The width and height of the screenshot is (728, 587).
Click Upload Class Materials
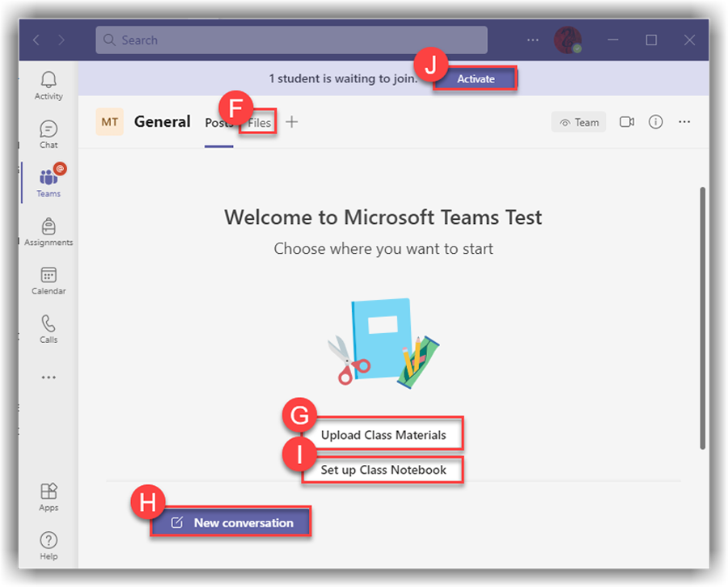pos(383,435)
